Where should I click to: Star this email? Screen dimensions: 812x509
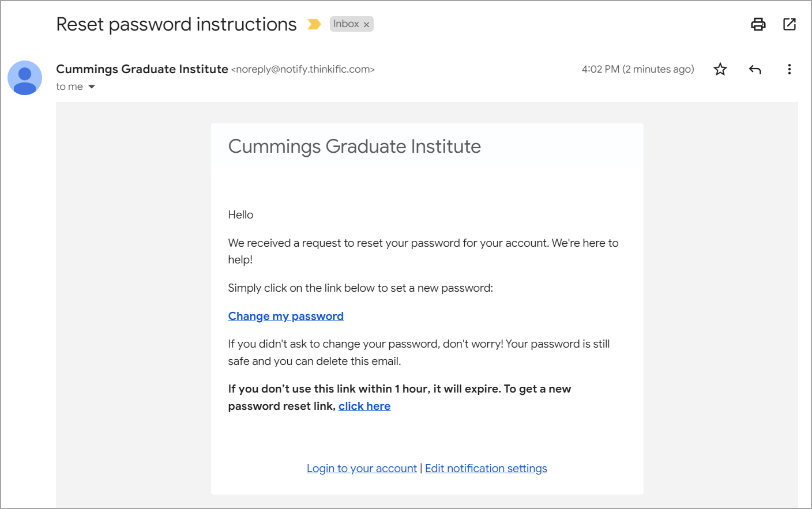click(720, 69)
